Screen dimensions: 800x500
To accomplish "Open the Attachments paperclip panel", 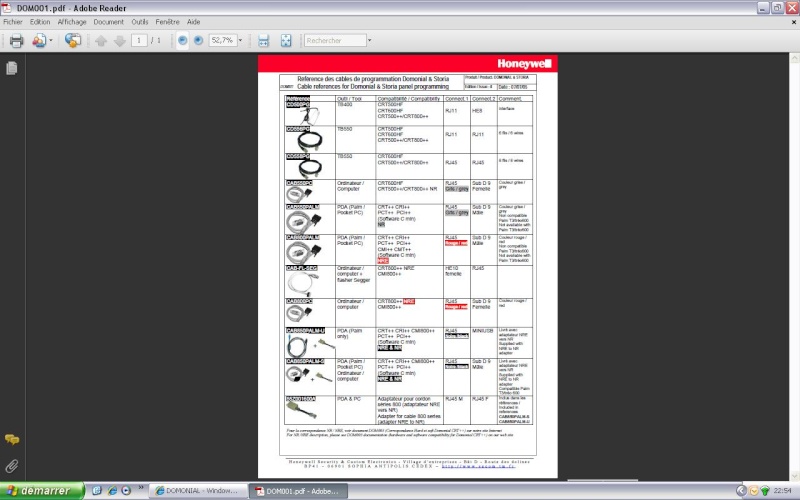I will point(12,466).
